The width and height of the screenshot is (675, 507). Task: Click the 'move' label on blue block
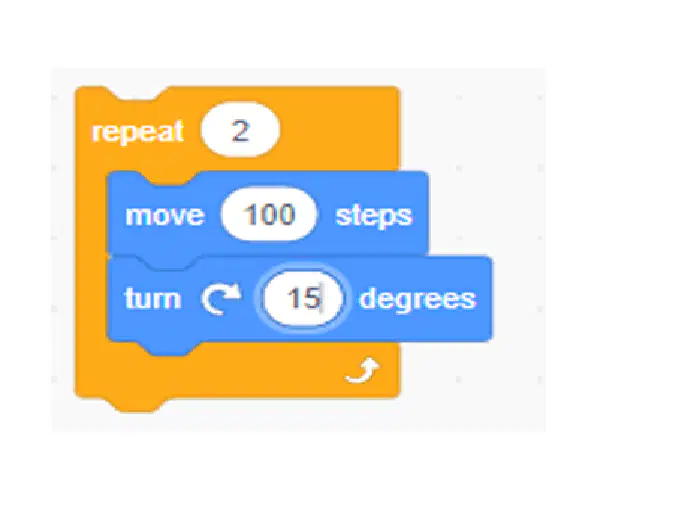[x=164, y=215]
